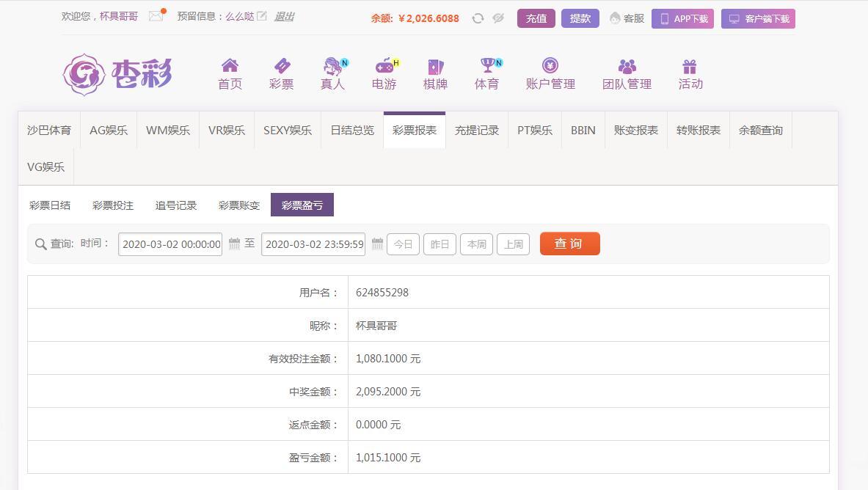Switch to the 充提记录 tab

477,131
